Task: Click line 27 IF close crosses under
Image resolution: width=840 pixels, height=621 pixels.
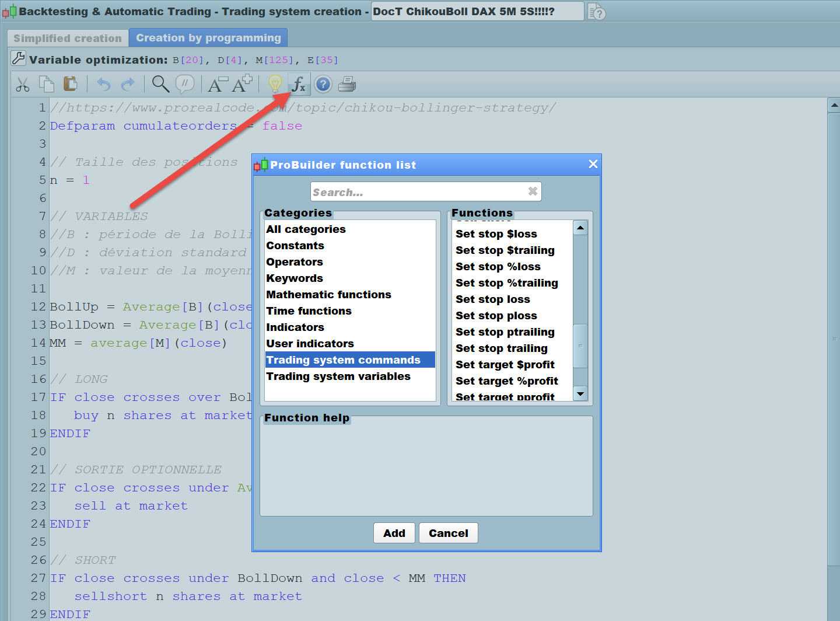Action: (x=258, y=578)
